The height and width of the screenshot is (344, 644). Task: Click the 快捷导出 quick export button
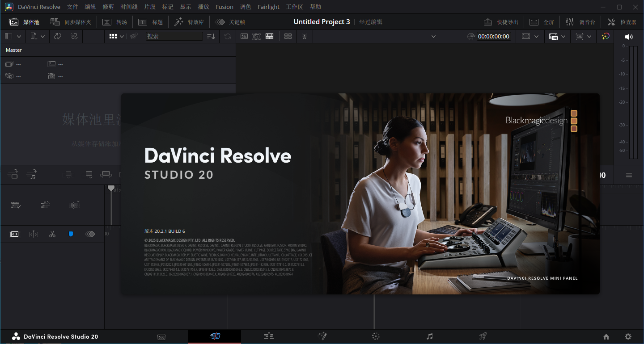coord(501,22)
